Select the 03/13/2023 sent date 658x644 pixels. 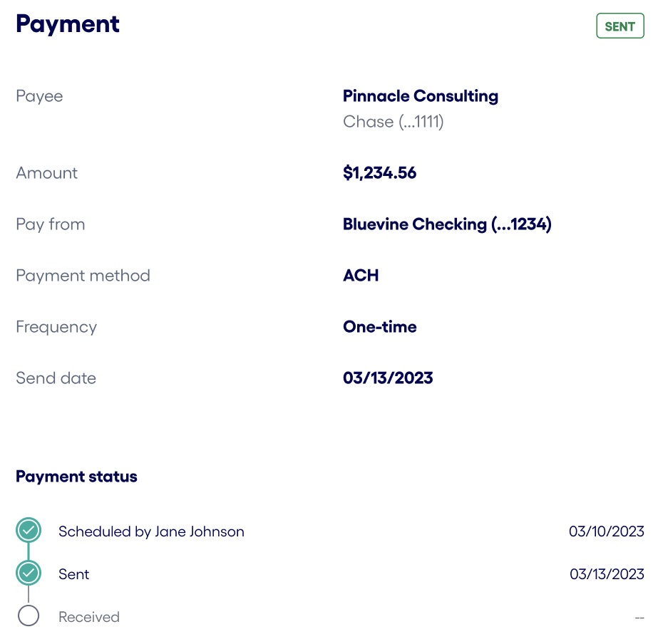[x=606, y=573]
